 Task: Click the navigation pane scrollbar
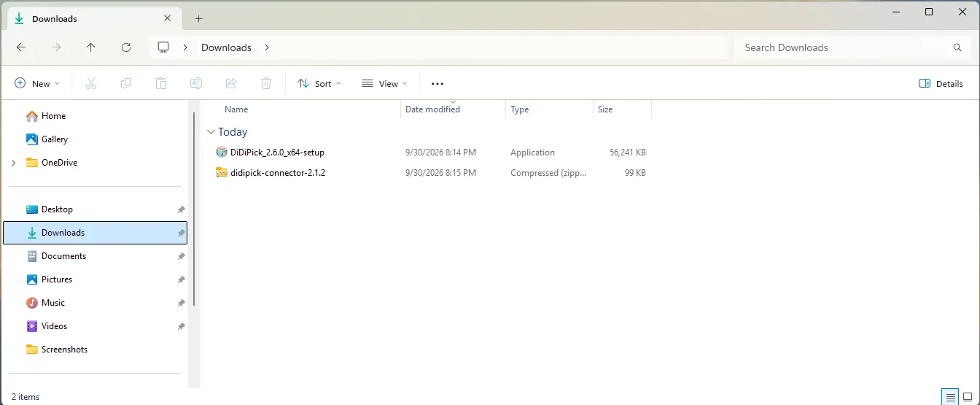(193, 209)
